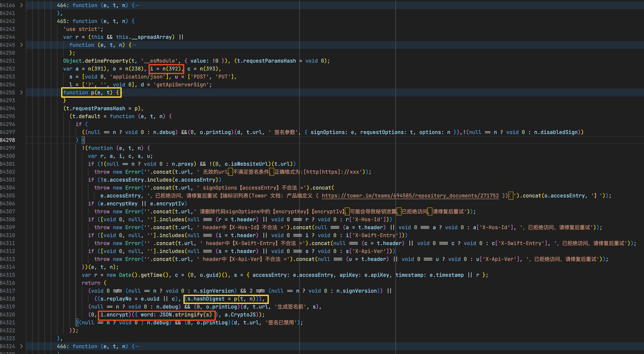This screenshot has width=644, height=354.
Task: Click the return keyword on line 84316
Action: tap(91, 283)
